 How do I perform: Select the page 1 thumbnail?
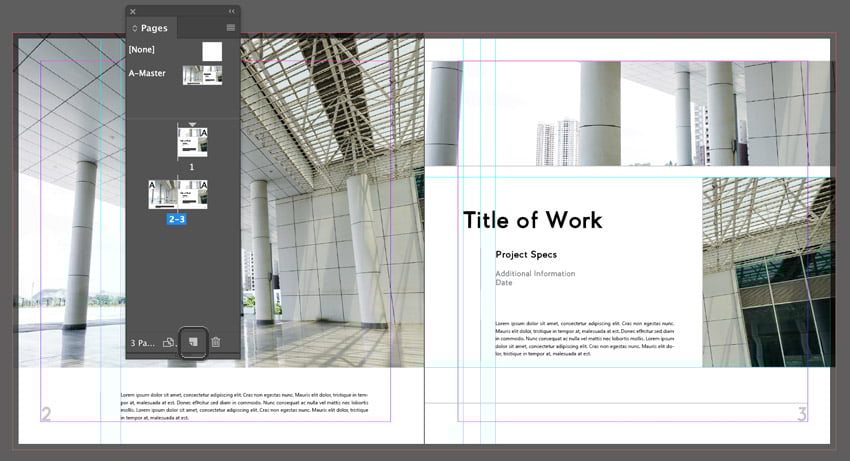tap(192, 142)
